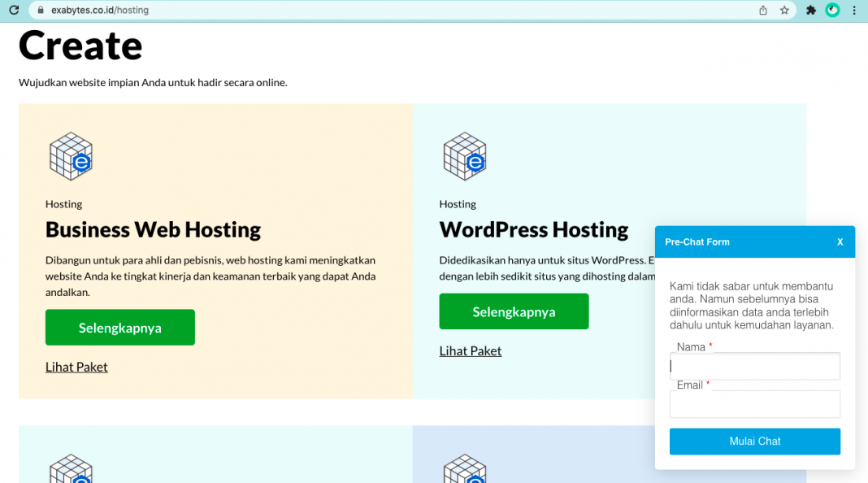Click the WordPress Hosting cube icon
This screenshot has width=868, height=483.
click(465, 156)
